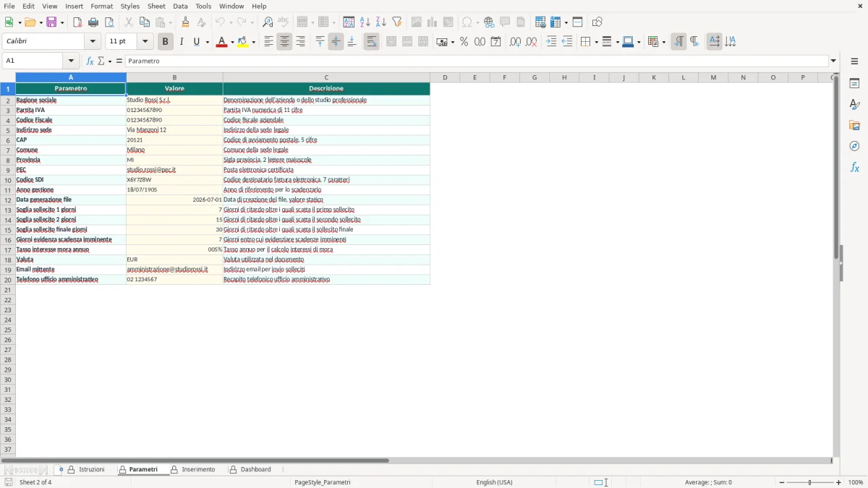Click the Increase Indent icon
868x488 pixels.
[x=551, y=42]
